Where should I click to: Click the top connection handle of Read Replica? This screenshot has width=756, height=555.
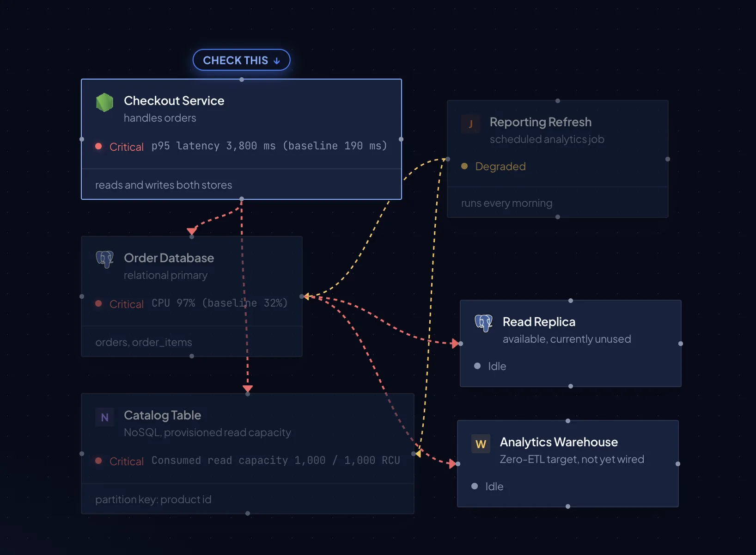[571, 301]
